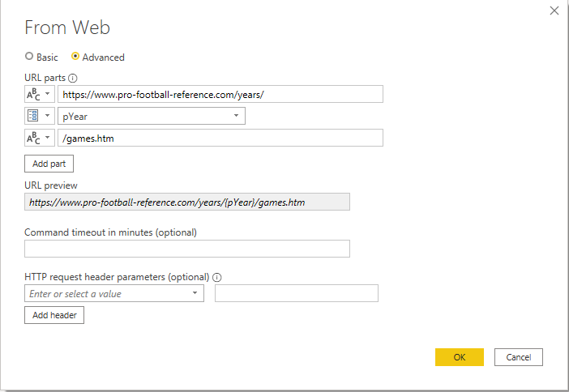Confirm with the OK button
This screenshot has height=392, width=569.
[459, 357]
